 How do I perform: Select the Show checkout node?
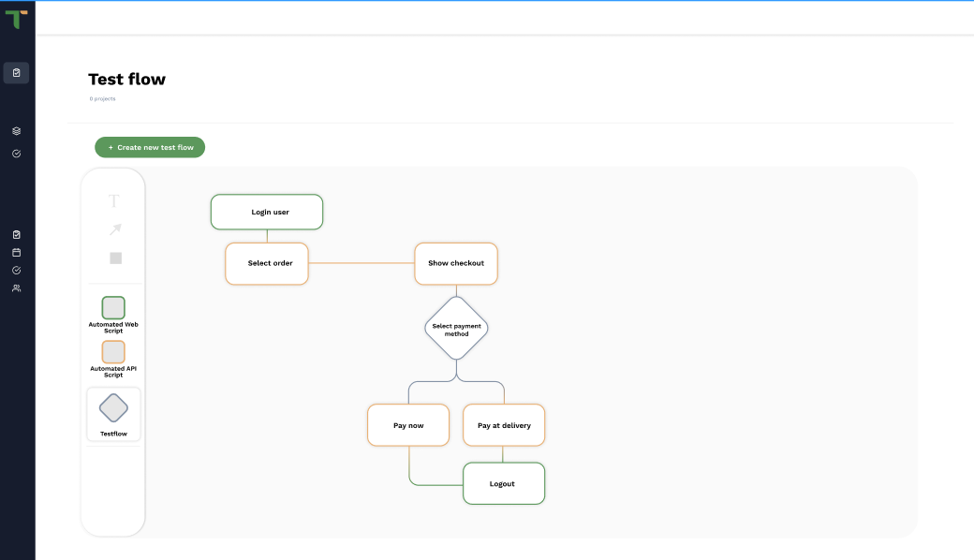click(x=456, y=264)
